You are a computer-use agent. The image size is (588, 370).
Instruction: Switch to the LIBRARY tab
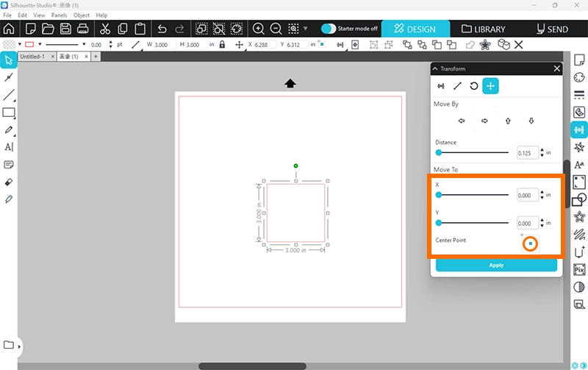point(484,29)
